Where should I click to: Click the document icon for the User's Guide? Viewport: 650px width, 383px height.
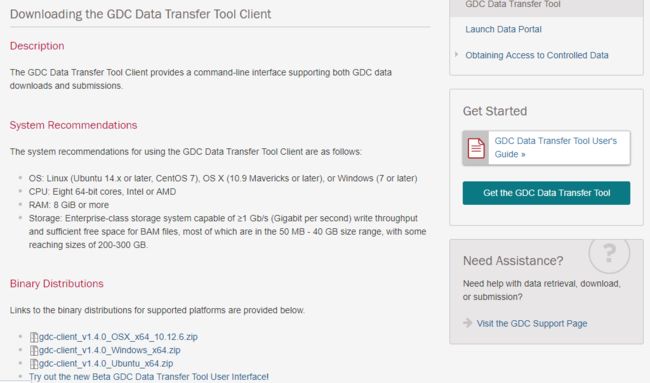(x=476, y=148)
